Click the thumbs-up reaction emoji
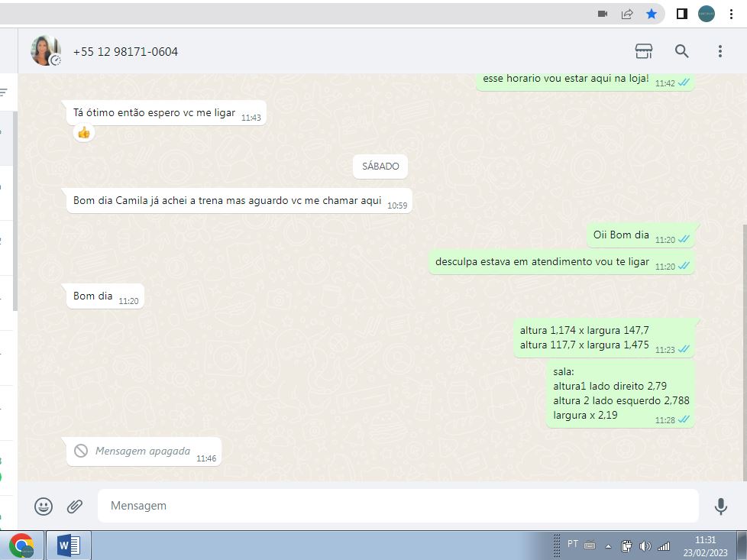Screen dimensions: 747x560 (84, 132)
